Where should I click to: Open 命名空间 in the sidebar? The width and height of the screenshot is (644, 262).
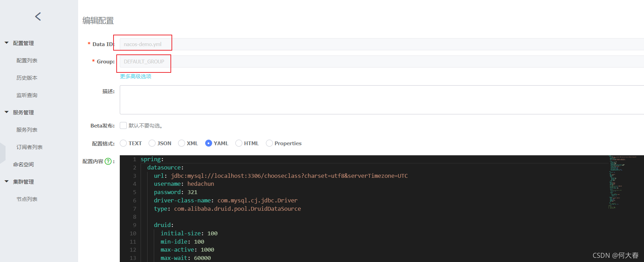(x=23, y=164)
